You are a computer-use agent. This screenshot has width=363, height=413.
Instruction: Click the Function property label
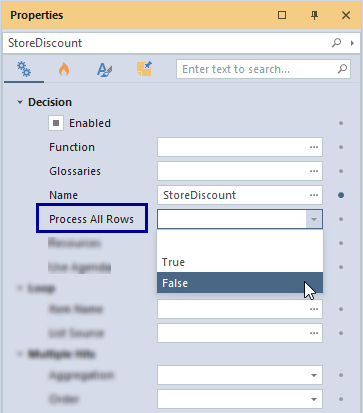72,147
